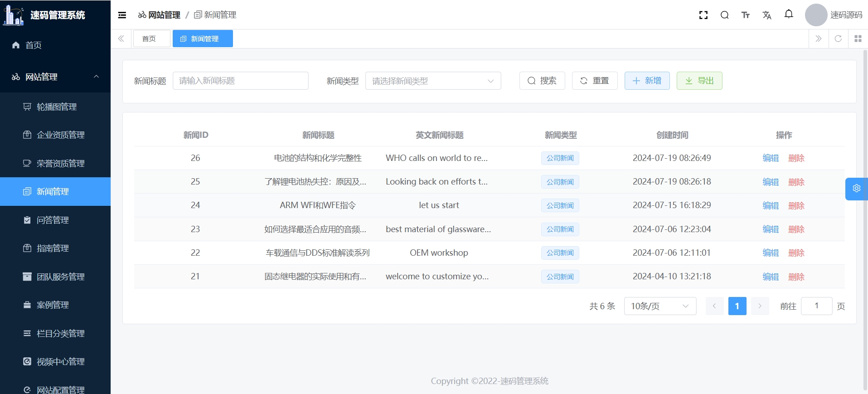Image resolution: width=868 pixels, height=394 pixels.
Task: Open the header search icon
Action: coord(724,15)
